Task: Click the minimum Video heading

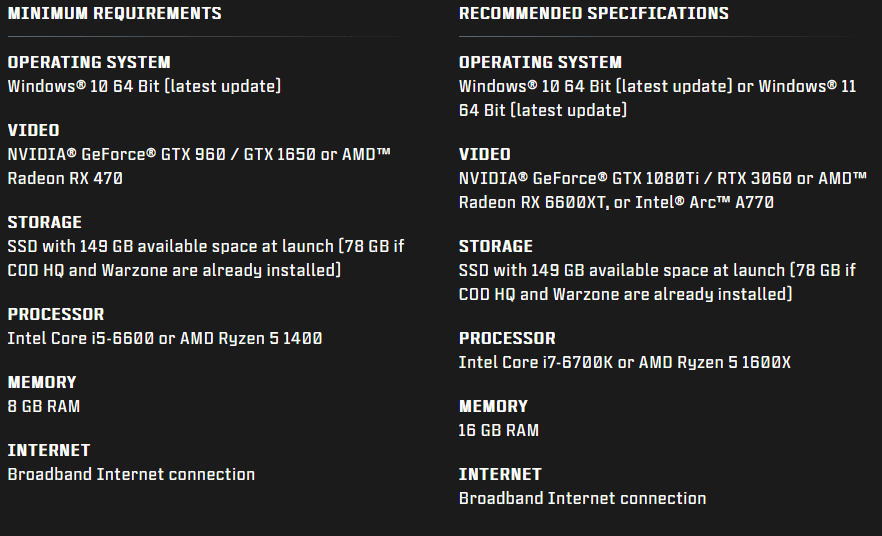Action: pos(33,130)
